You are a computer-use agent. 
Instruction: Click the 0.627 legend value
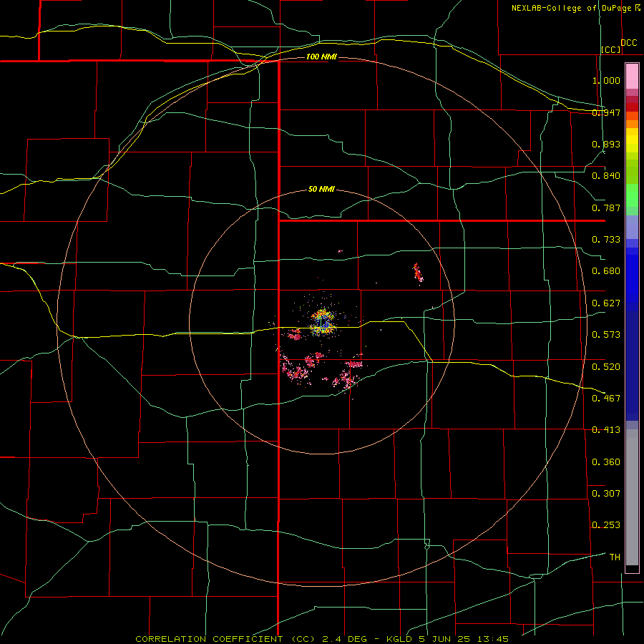[606, 303]
